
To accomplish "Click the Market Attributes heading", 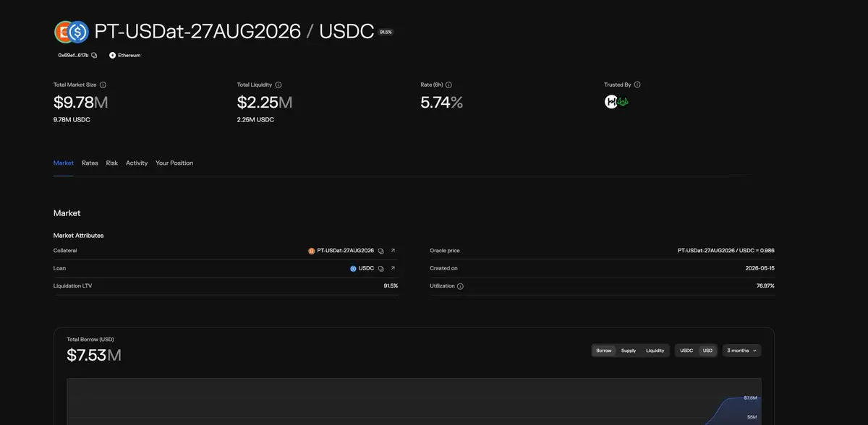I will point(78,236).
